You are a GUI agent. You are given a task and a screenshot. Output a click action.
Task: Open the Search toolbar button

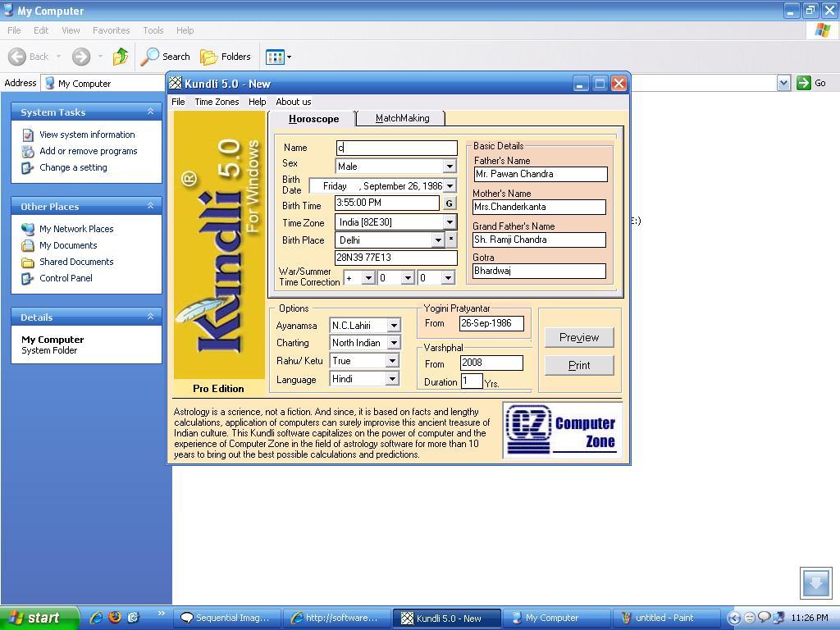[x=166, y=57]
